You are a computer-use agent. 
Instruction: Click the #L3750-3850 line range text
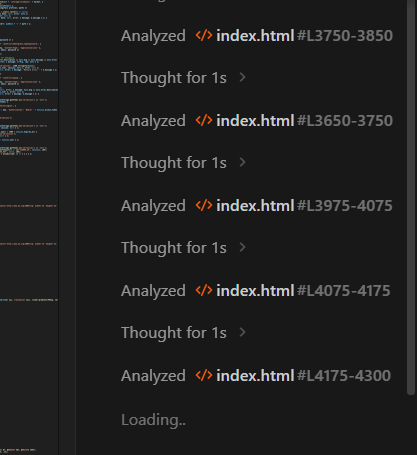pos(345,36)
